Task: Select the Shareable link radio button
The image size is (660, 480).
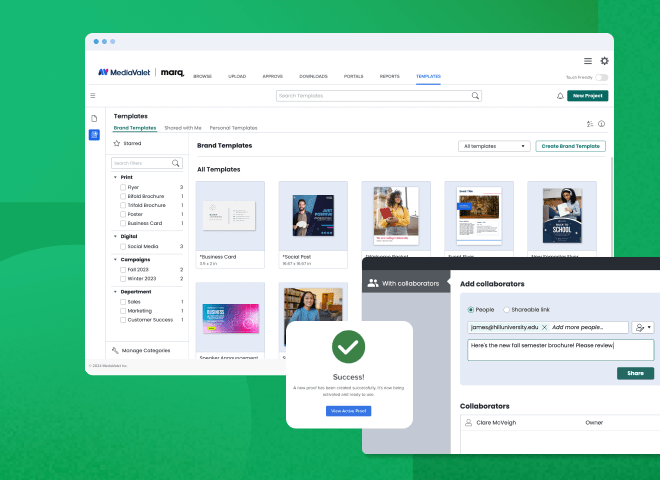Action: 506,309
